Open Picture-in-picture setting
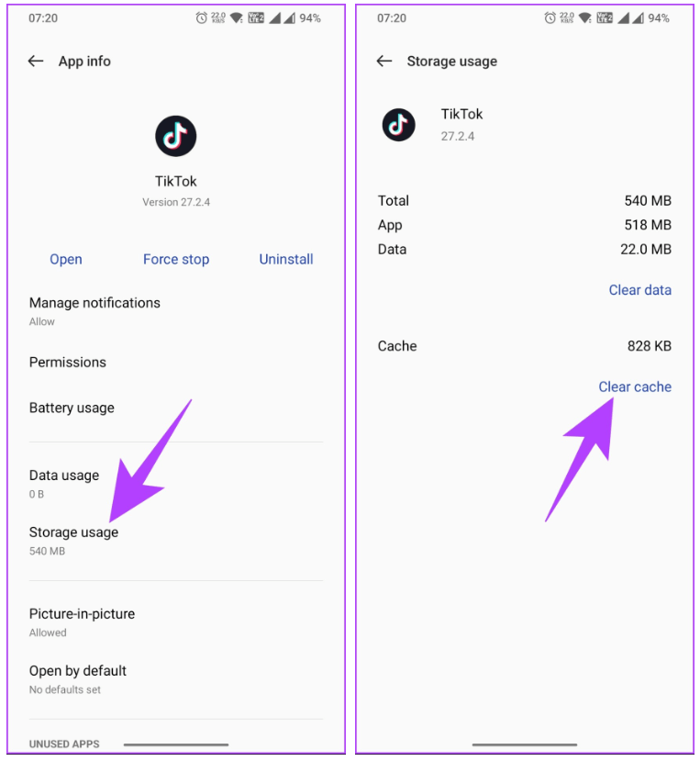 click(x=82, y=621)
